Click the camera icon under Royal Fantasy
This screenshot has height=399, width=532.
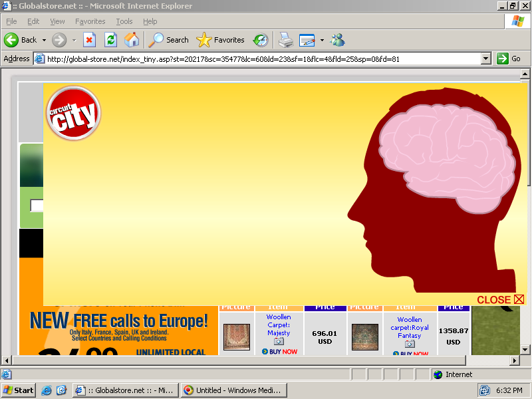point(410,344)
